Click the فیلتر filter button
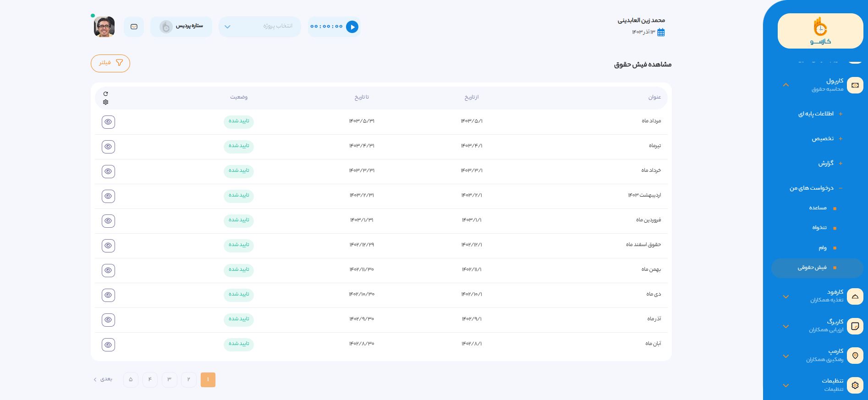 pos(110,63)
